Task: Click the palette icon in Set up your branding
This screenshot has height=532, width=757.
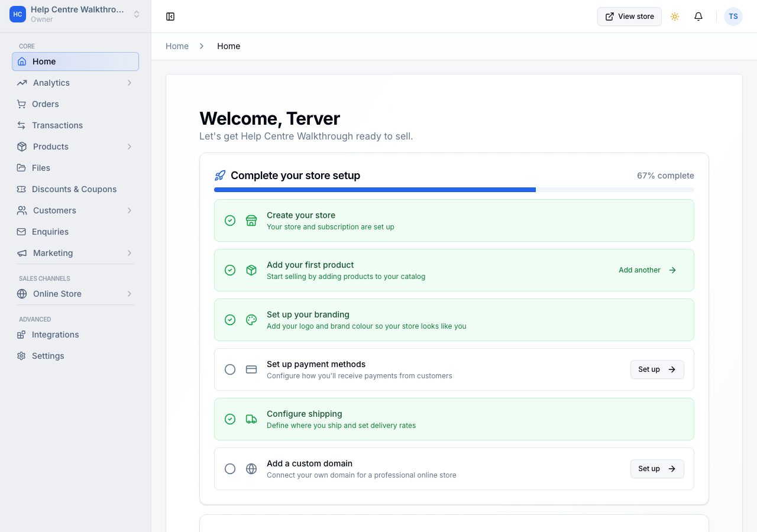Action: click(x=251, y=320)
